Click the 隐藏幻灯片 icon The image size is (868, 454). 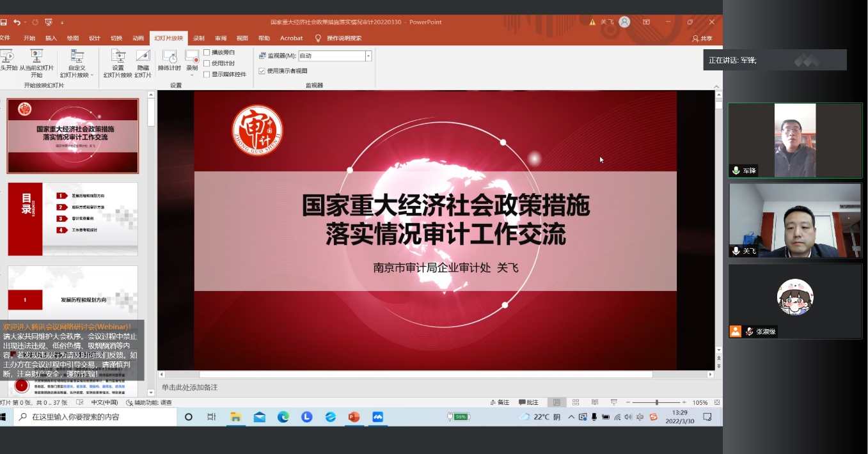click(143, 63)
